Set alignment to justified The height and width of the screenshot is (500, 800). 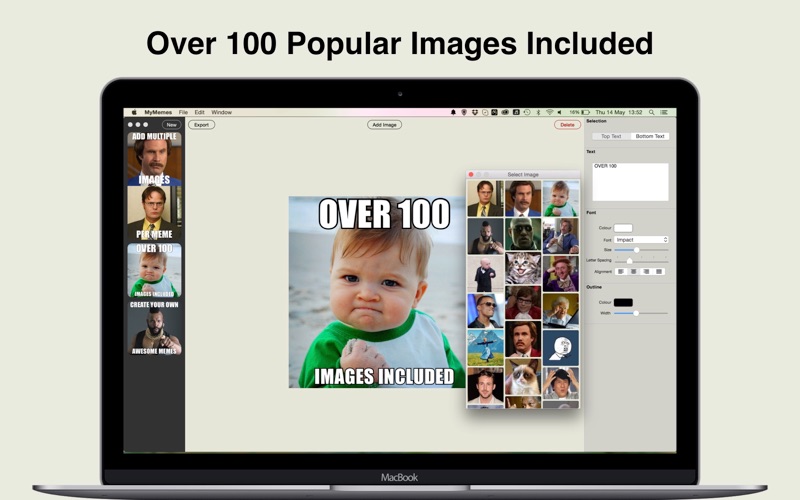(x=659, y=271)
